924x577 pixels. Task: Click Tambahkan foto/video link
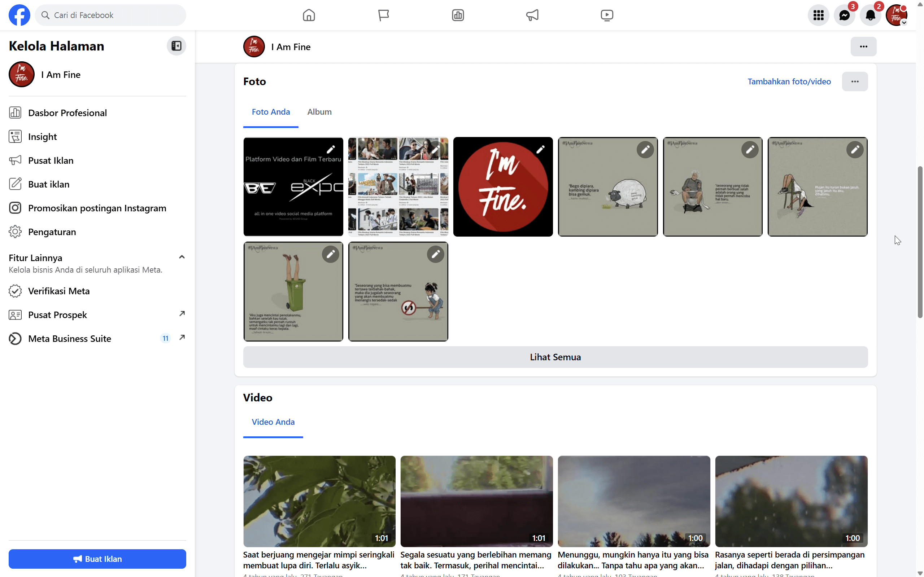[789, 81]
